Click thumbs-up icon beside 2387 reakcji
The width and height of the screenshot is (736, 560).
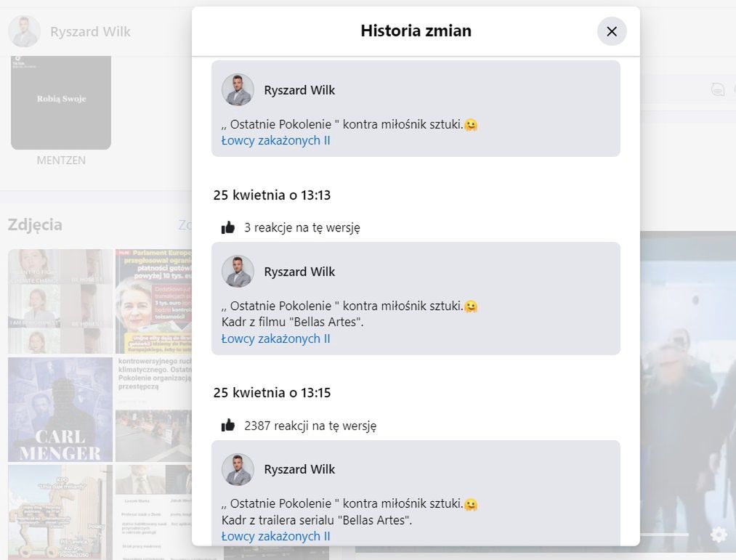point(228,426)
